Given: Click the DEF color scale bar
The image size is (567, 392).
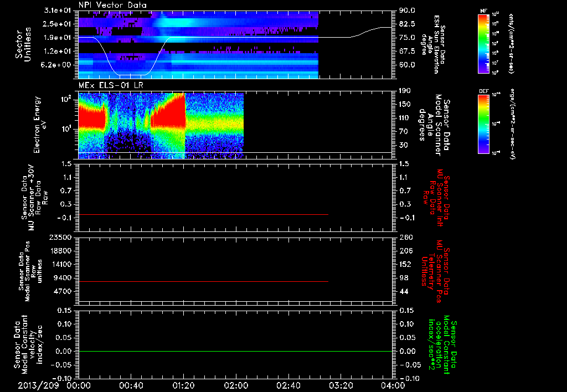Looking at the screenshot, I should pos(483,124).
